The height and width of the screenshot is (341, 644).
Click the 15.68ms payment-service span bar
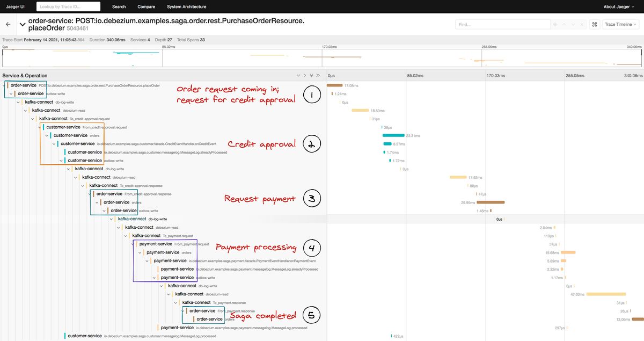pyautogui.click(x=568, y=252)
